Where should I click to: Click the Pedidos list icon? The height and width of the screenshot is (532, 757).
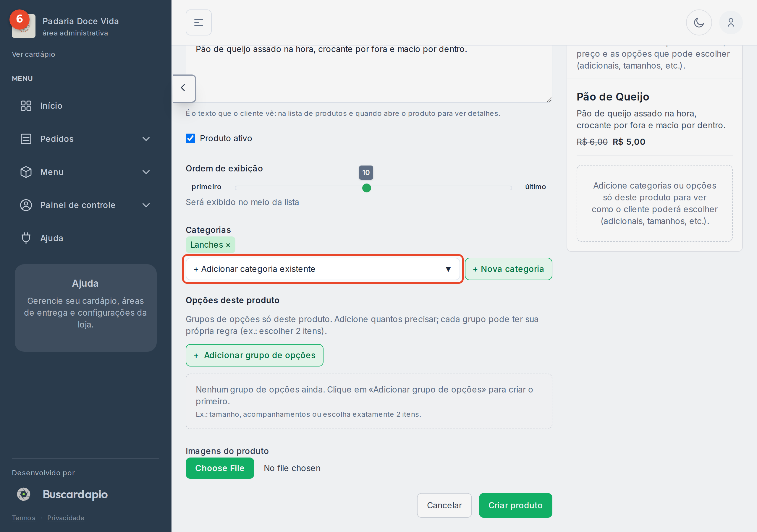point(26,139)
